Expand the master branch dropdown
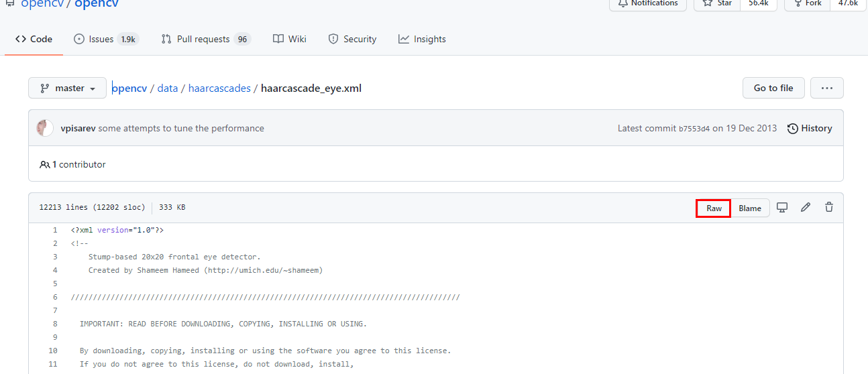Viewport: 868px width, 374px height. [x=67, y=88]
